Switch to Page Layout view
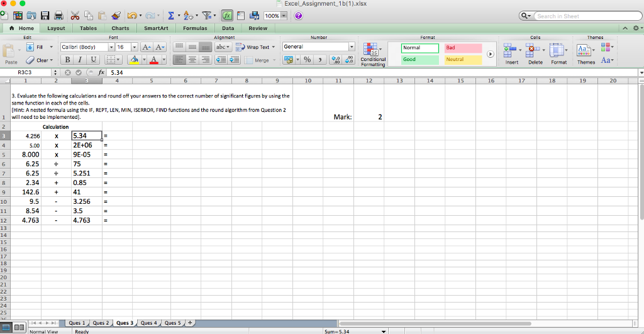 19,328
